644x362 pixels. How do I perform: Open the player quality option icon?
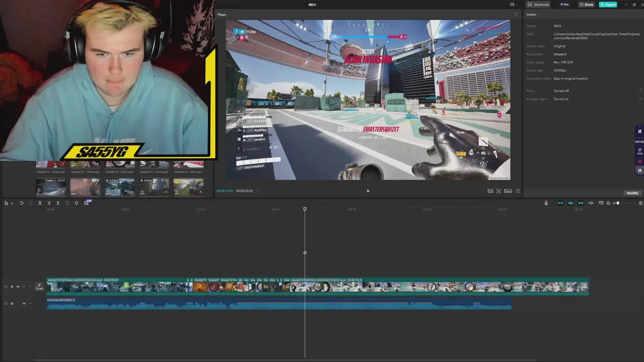pyautogui.click(x=490, y=191)
